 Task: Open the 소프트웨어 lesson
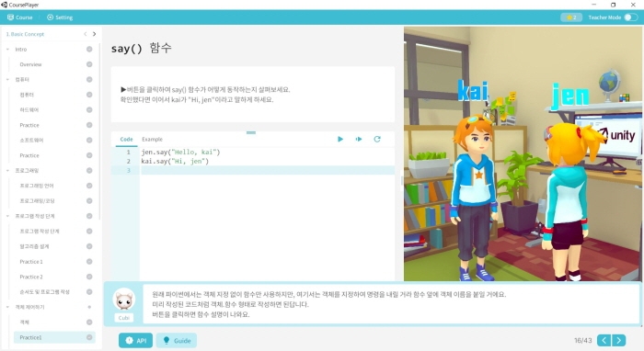point(31,141)
